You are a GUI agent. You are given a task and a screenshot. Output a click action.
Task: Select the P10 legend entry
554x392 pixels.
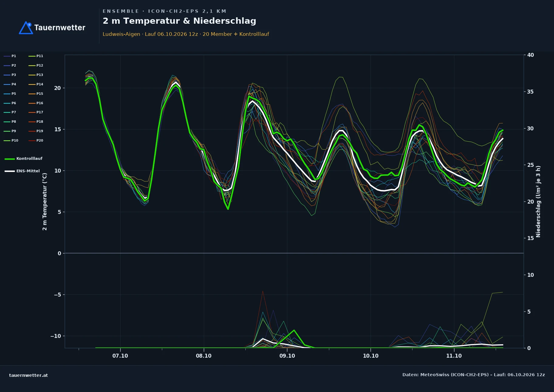(11, 140)
